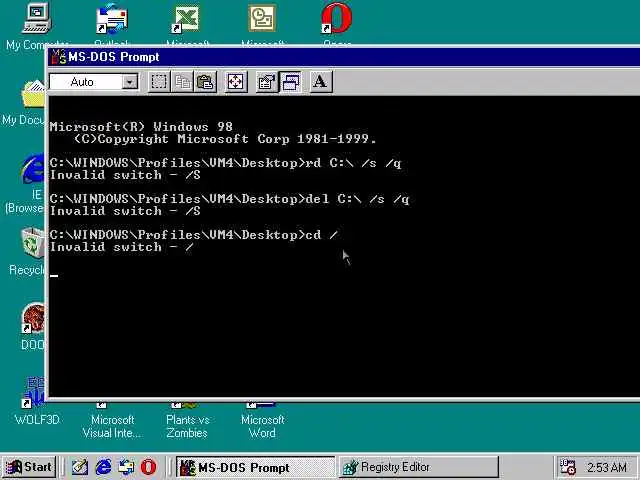Click the 'cd /' command line

pos(194,235)
